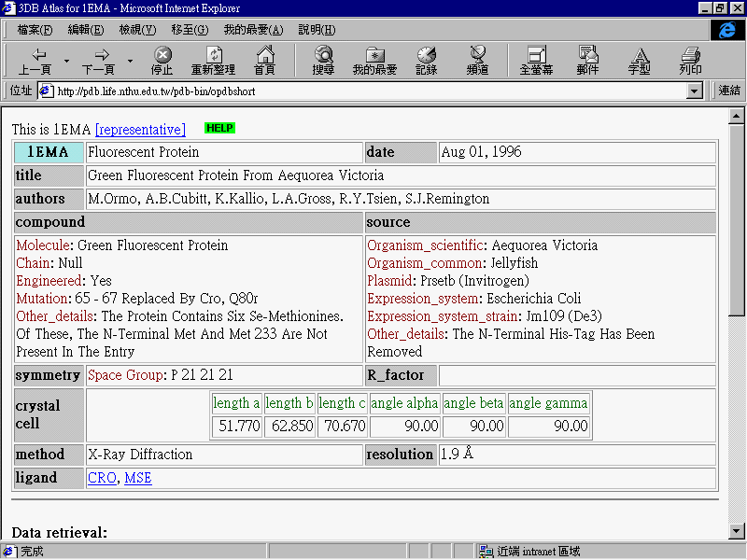The width and height of the screenshot is (747, 560).
Task: Go to Home (首頁) toolbar icon
Action: pos(265,61)
